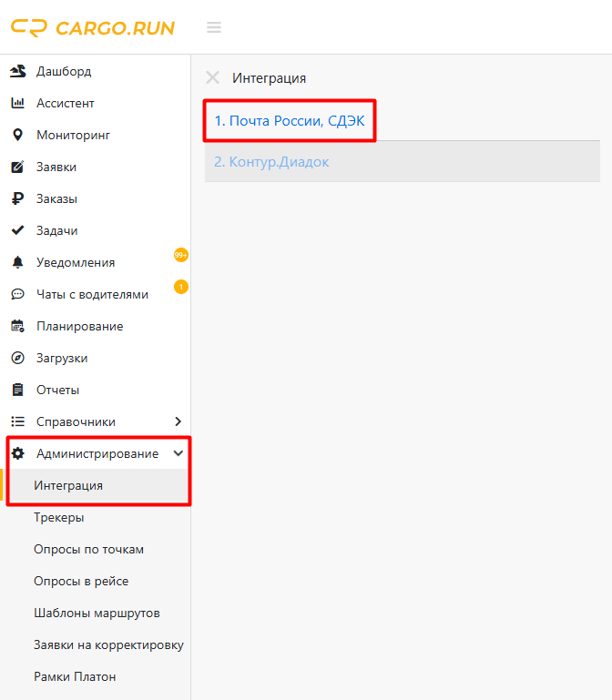Click the Мониторинг map pin icon

(x=17, y=135)
